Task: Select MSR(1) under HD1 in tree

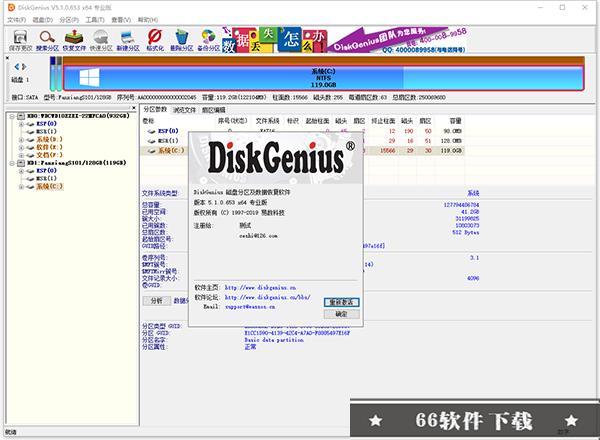Action: pyautogui.click(x=46, y=179)
